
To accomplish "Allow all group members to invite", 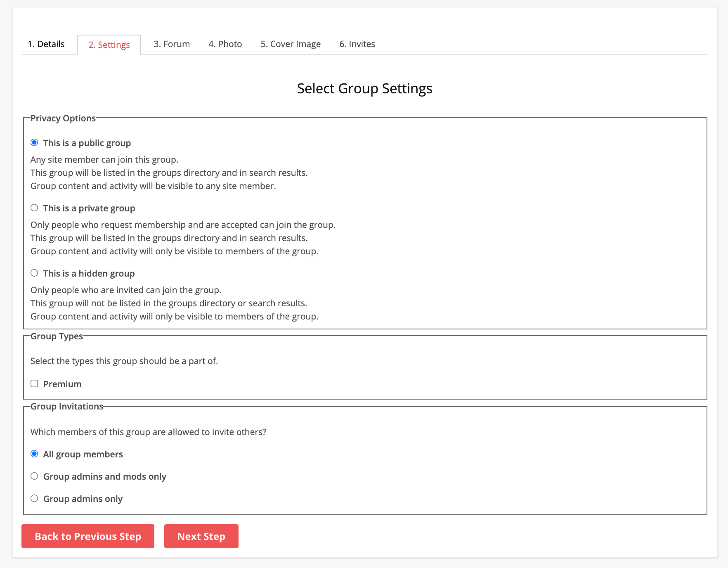I will click(x=34, y=454).
